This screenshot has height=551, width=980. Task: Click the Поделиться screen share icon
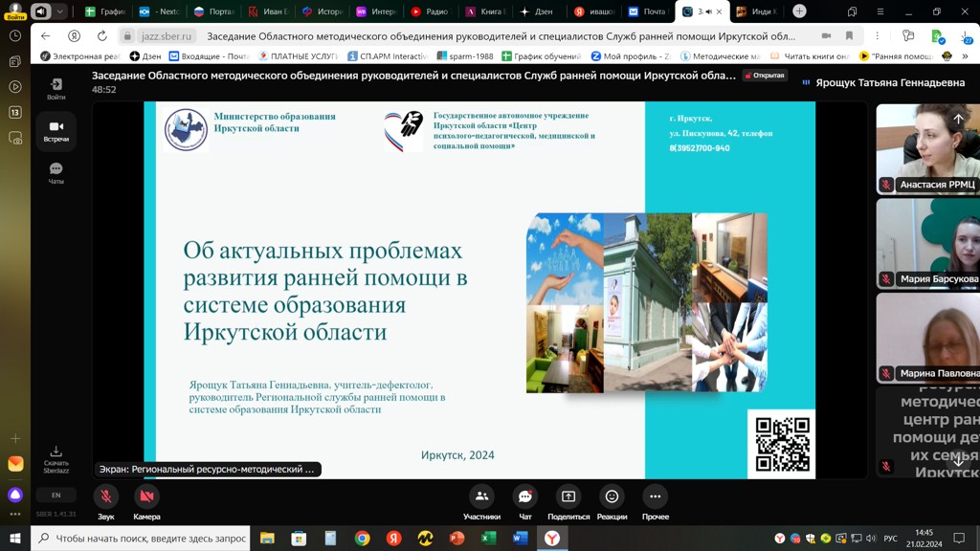coord(568,496)
